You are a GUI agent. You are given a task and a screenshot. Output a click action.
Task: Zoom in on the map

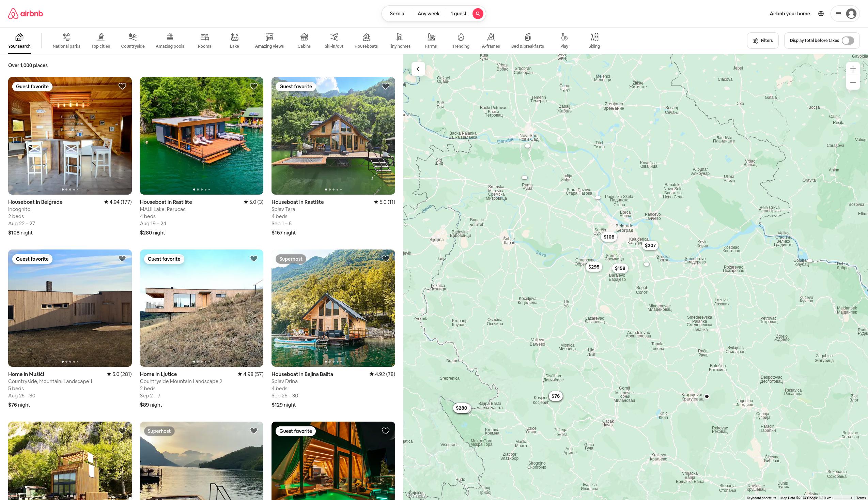[x=853, y=69]
